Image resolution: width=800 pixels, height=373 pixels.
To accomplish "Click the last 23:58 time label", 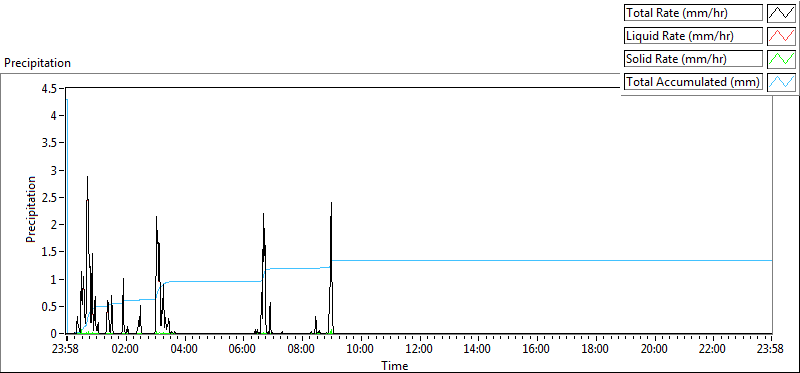I will (770, 350).
